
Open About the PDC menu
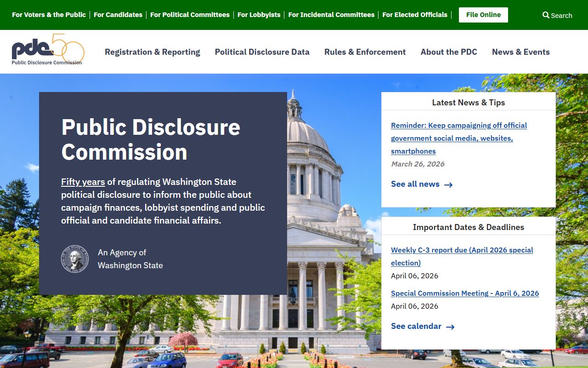(x=449, y=52)
